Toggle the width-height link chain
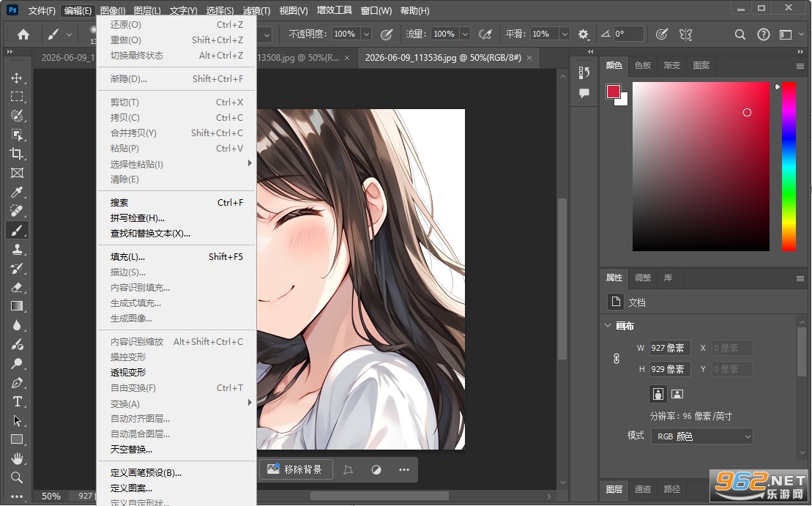The width and height of the screenshot is (812, 506). pyautogui.click(x=617, y=358)
